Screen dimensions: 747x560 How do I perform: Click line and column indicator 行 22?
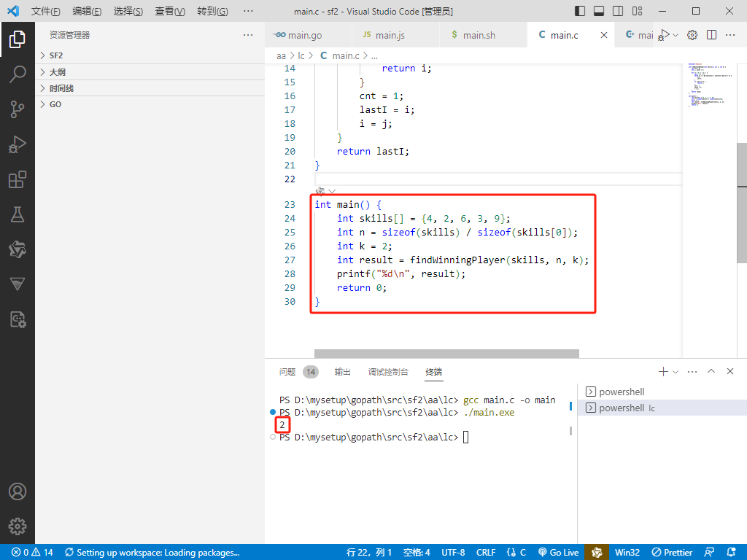(368, 553)
